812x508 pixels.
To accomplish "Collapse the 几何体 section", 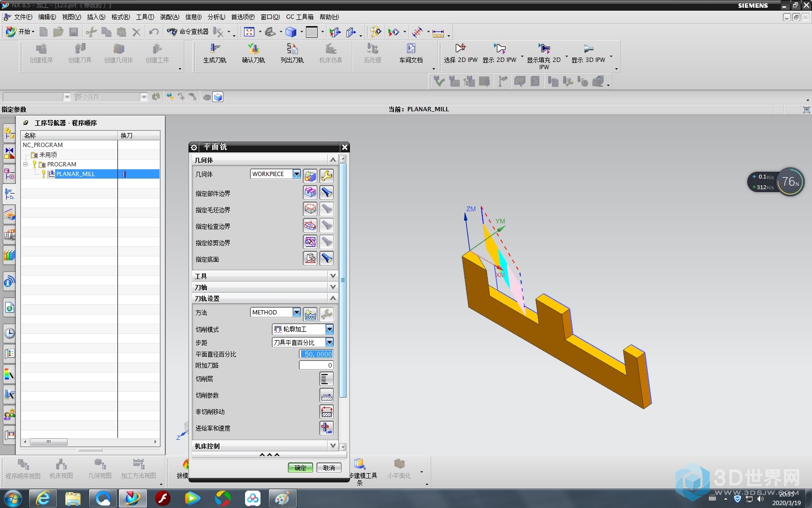I will pos(333,160).
